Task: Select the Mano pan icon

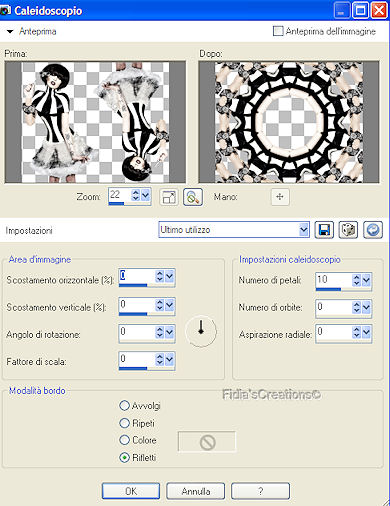Action: (x=280, y=197)
